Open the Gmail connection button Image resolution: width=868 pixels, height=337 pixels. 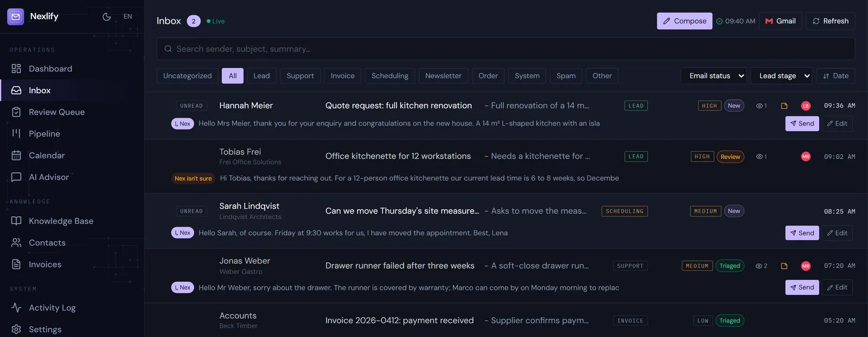coord(780,21)
